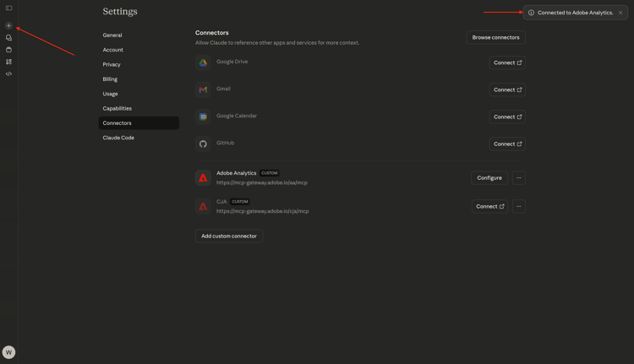The width and height of the screenshot is (634, 364).
Task: Click the Google Drive connector name
Action: click(x=232, y=62)
